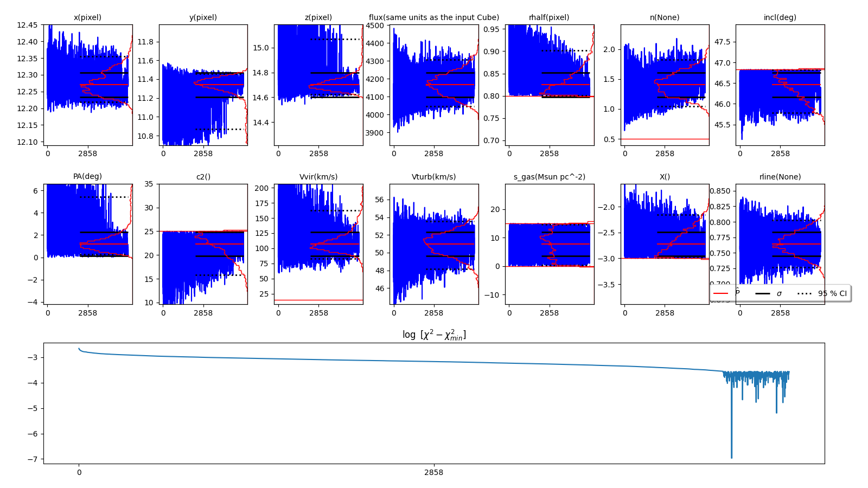Select the PA(deg) subplot title
The height and width of the screenshot is (488, 868).
[x=87, y=177]
